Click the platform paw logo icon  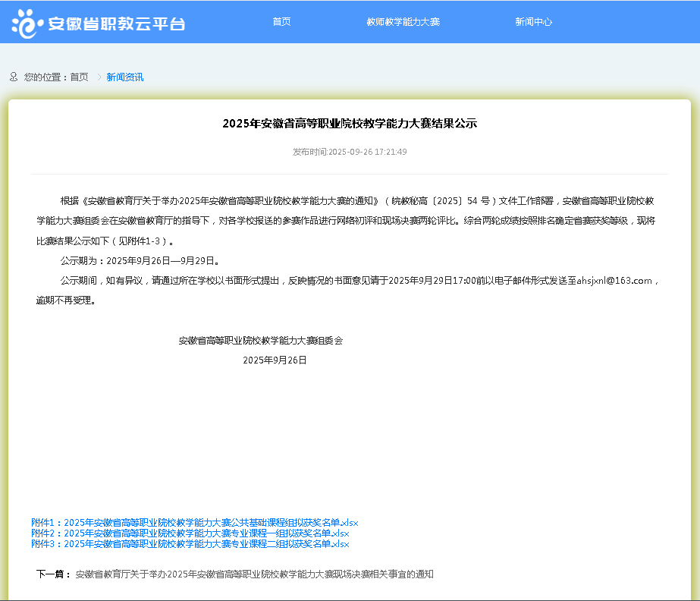(24, 23)
